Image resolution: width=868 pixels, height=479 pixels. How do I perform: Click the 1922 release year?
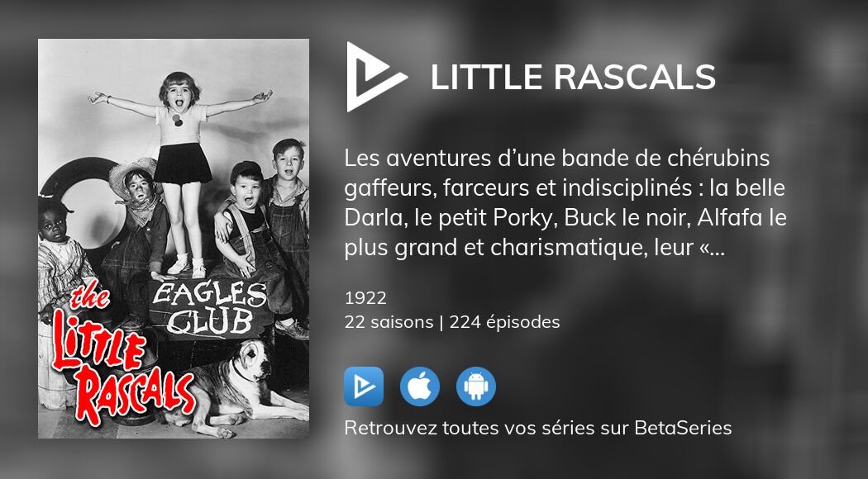(365, 298)
